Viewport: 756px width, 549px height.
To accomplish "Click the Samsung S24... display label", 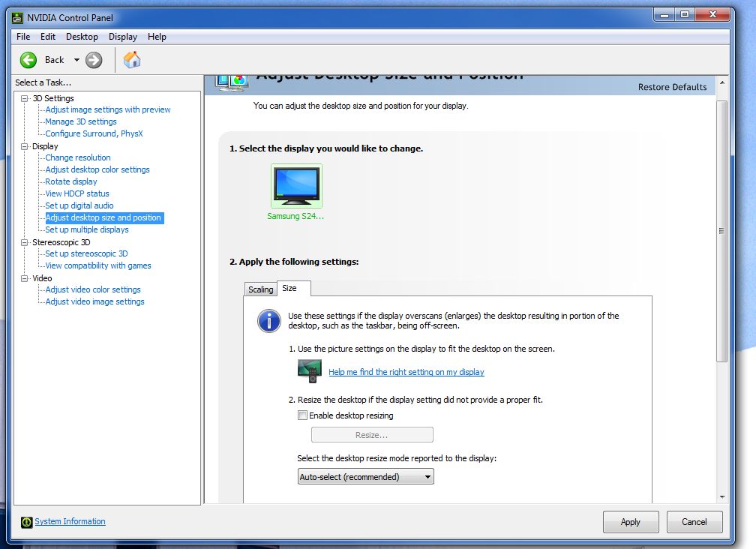I will [295, 217].
